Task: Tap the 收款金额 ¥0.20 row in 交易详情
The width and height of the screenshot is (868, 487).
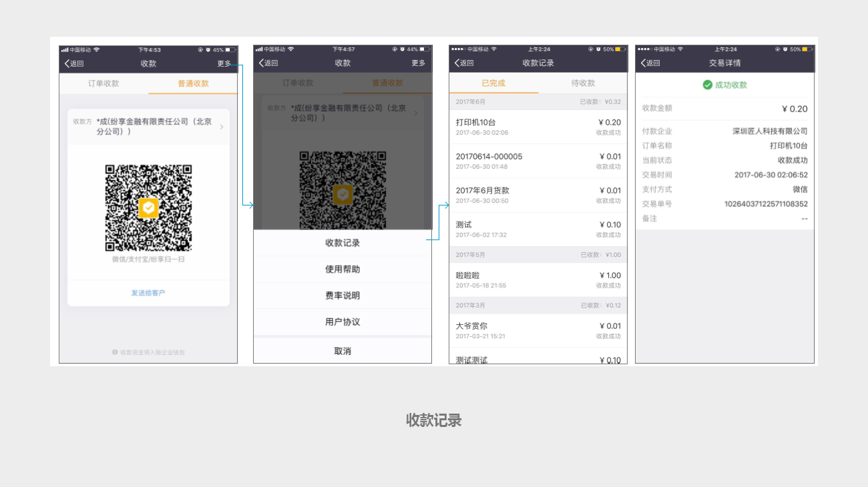Action: point(724,109)
